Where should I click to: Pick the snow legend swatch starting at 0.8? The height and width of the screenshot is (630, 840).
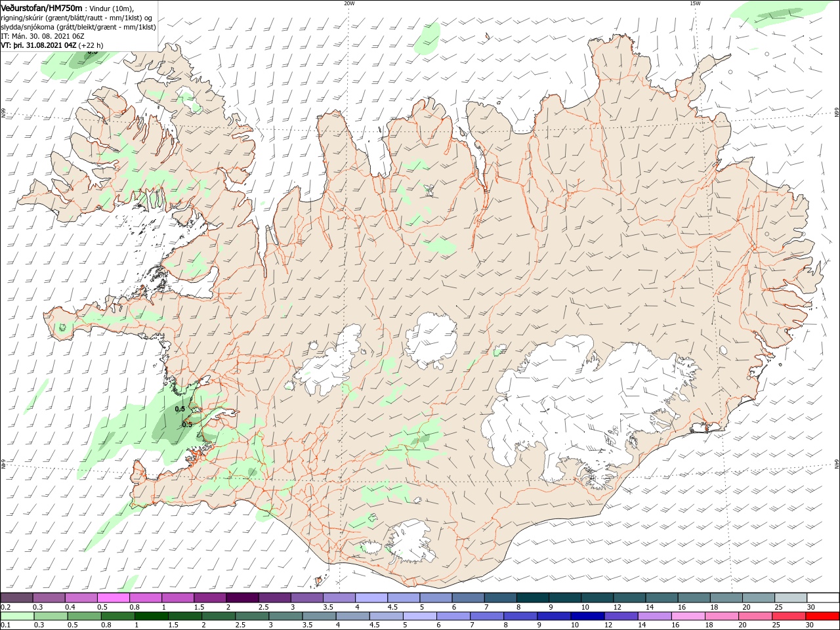[145, 597]
